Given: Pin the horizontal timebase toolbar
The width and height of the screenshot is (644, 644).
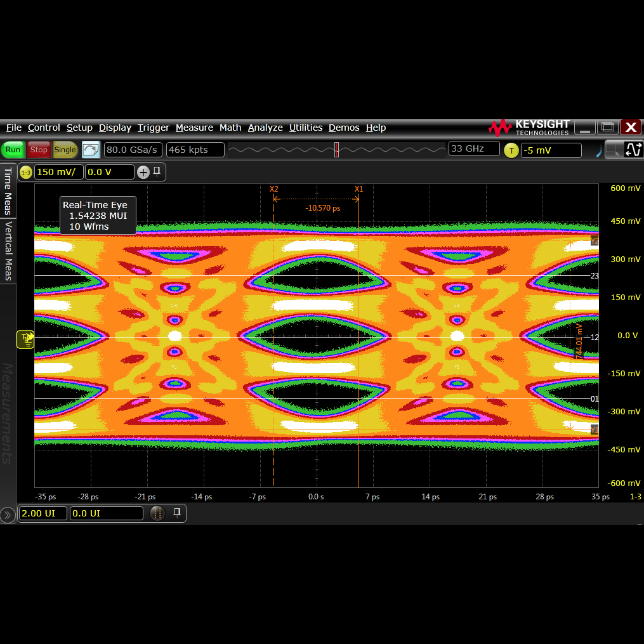Looking at the screenshot, I should [178, 513].
